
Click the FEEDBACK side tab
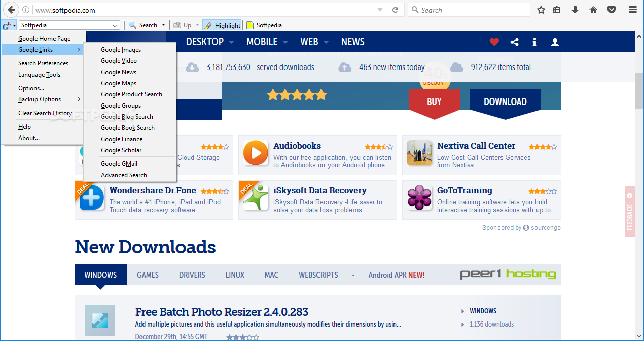(630, 212)
